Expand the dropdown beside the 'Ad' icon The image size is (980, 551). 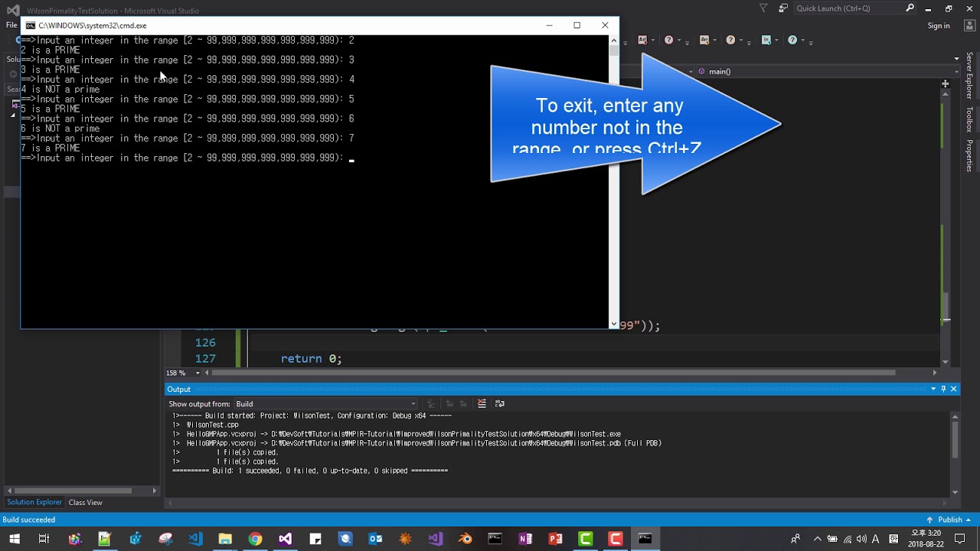654,41
